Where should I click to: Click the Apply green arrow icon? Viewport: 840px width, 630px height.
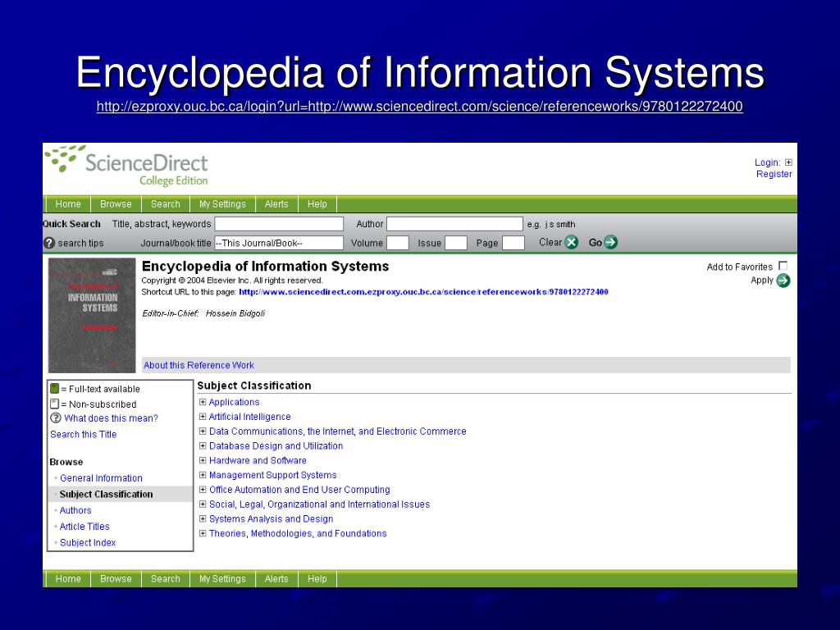pyautogui.click(x=783, y=281)
